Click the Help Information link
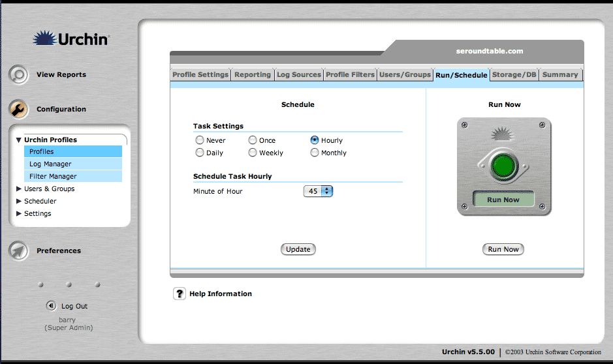Viewport: 613px width, 364px height. (221, 294)
